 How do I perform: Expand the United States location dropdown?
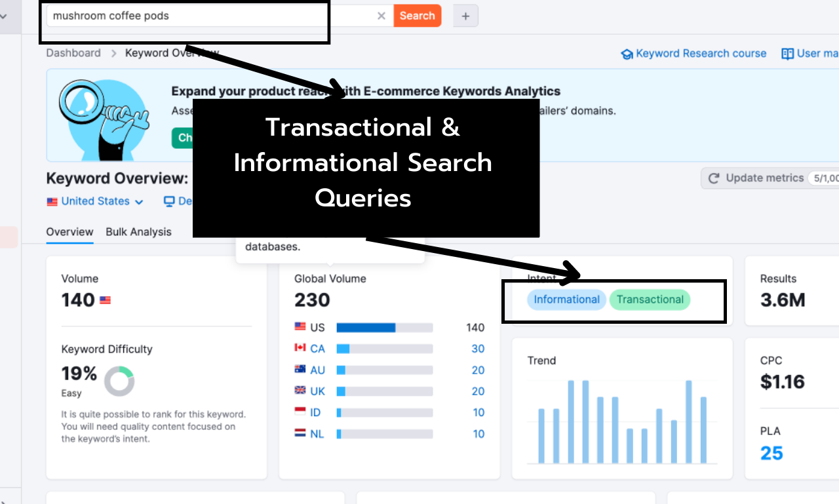tap(95, 201)
